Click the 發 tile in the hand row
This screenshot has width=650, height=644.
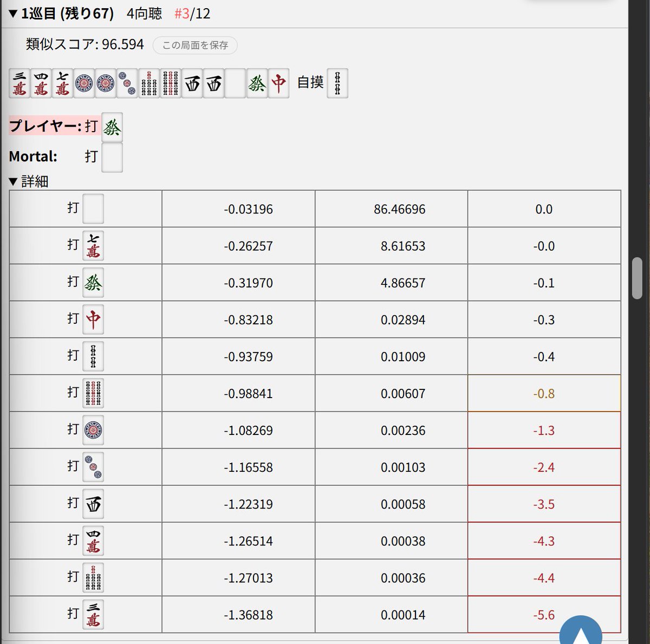tap(257, 83)
